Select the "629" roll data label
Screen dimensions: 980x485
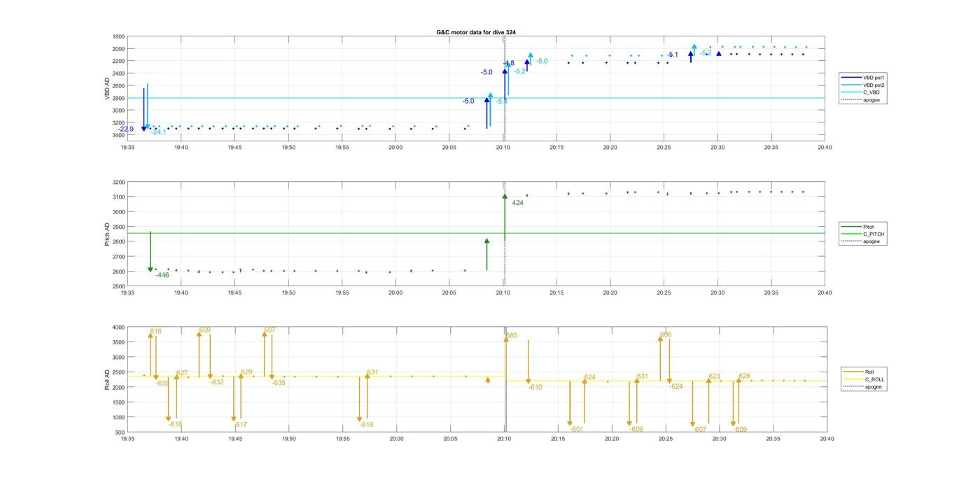246,372
